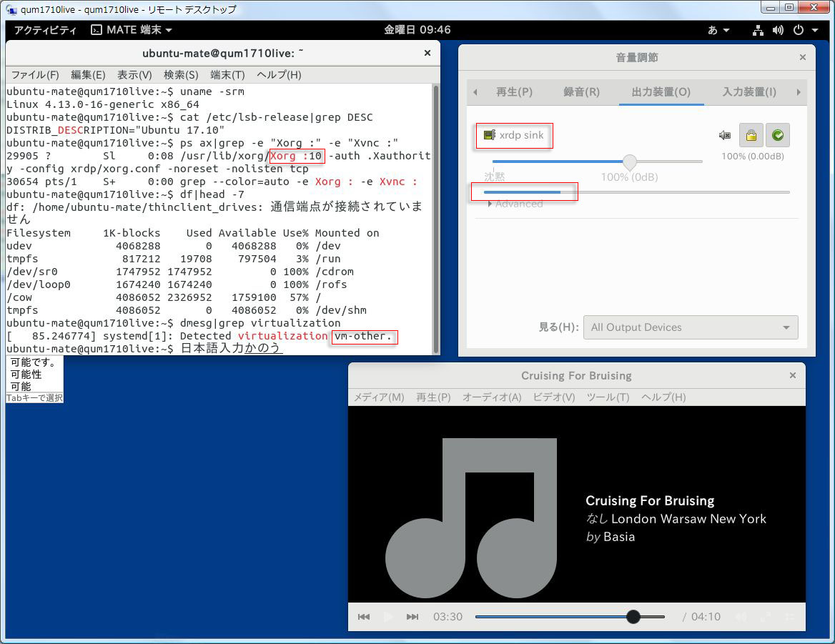This screenshot has width=835, height=644.
Task: Open オーディオ(A) menu in the player
Action: [x=492, y=397]
